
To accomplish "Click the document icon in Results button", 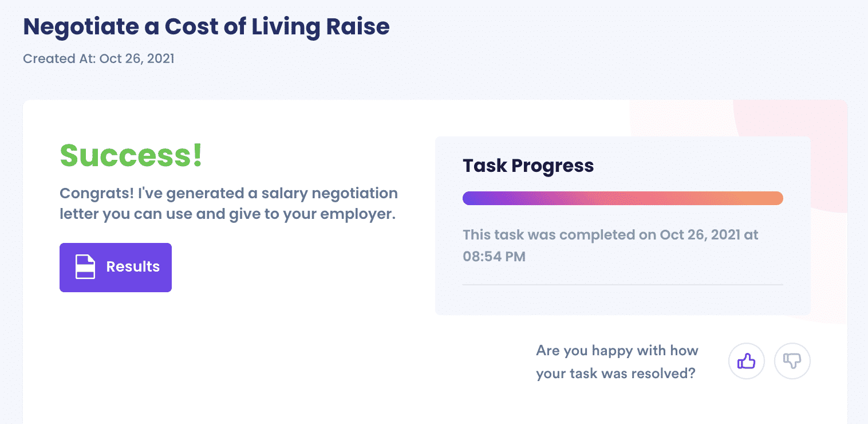I will click(85, 267).
